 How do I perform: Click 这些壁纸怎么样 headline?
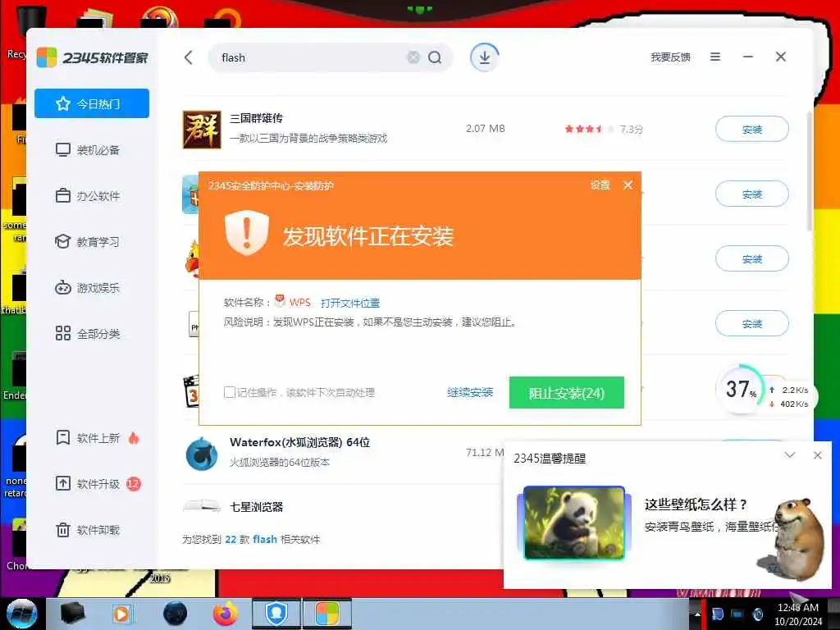tap(696, 504)
